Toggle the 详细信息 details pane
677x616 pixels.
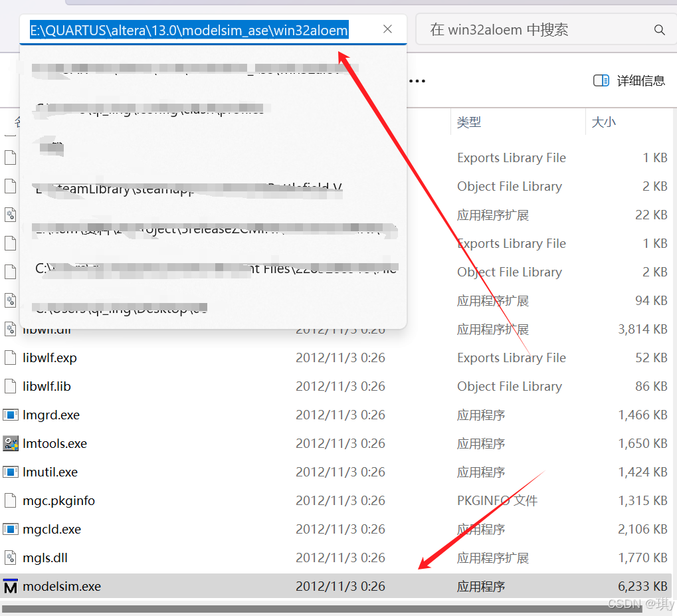tap(629, 81)
